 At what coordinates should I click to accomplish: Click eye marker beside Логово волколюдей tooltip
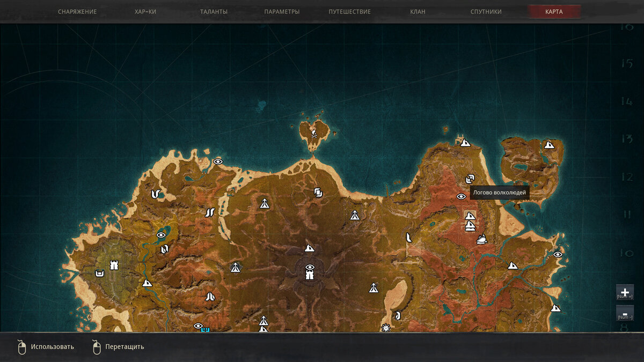click(x=461, y=196)
